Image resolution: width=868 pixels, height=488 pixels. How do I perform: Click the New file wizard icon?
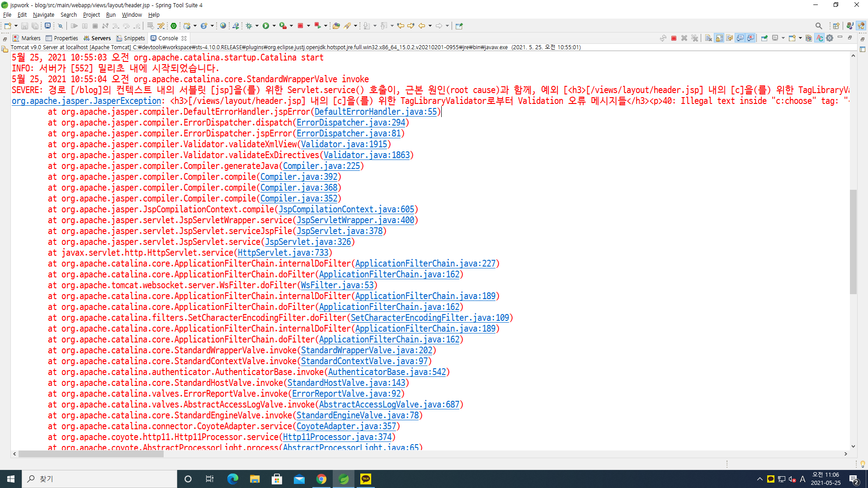tap(8, 26)
